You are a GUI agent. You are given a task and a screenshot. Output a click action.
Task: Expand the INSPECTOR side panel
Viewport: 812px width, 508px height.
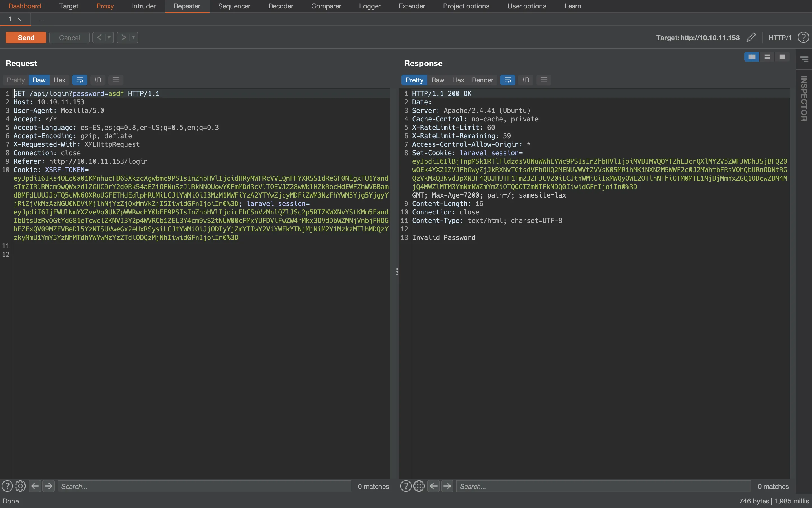pyautogui.click(x=804, y=98)
